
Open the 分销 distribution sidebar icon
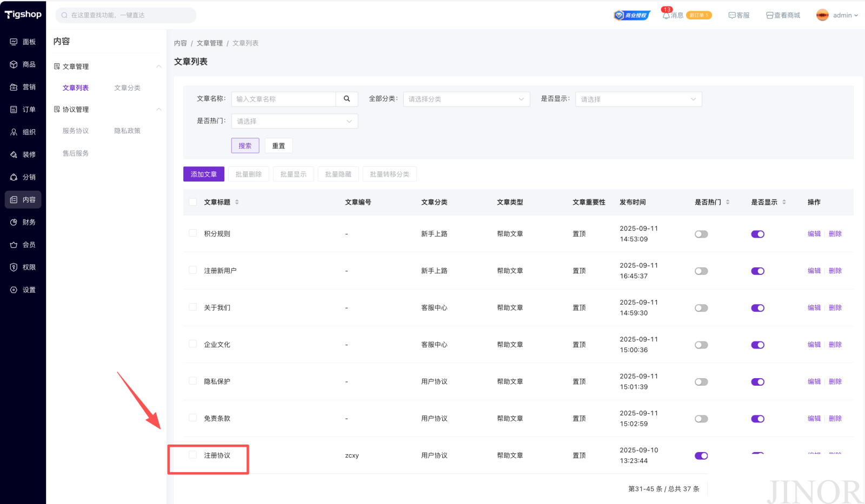pyautogui.click(x=14, y=177)
